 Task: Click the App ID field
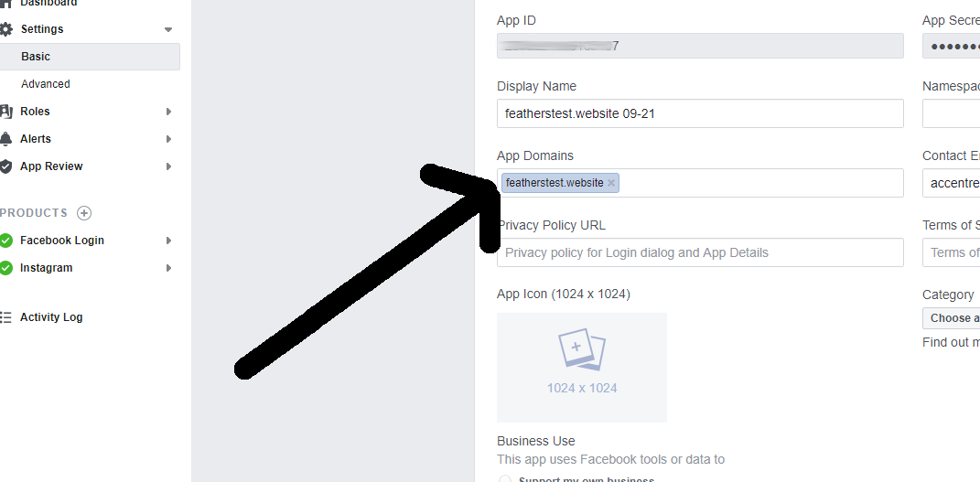pyautogui.click(x=700, y=46)
